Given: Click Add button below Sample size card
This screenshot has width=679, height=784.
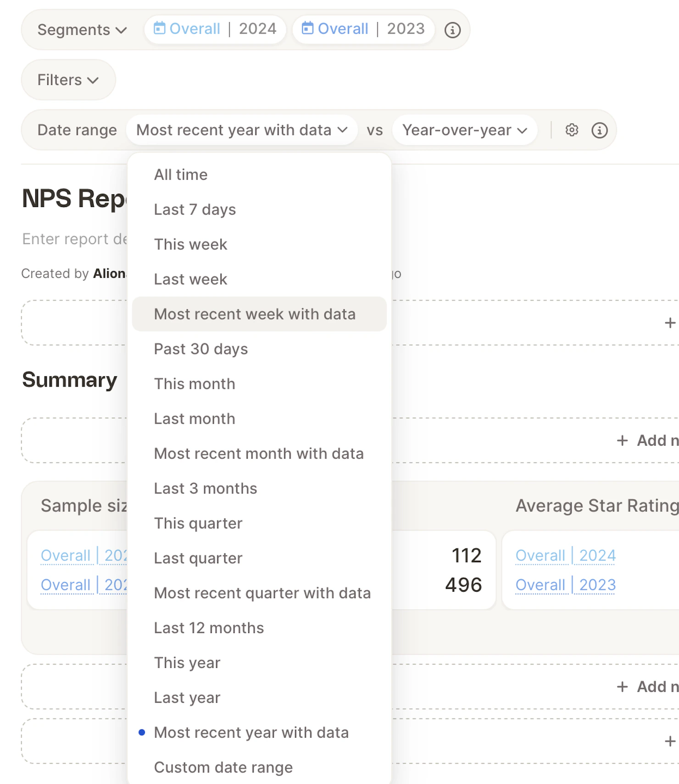Looking at the screenshot, I should point(647,687).
